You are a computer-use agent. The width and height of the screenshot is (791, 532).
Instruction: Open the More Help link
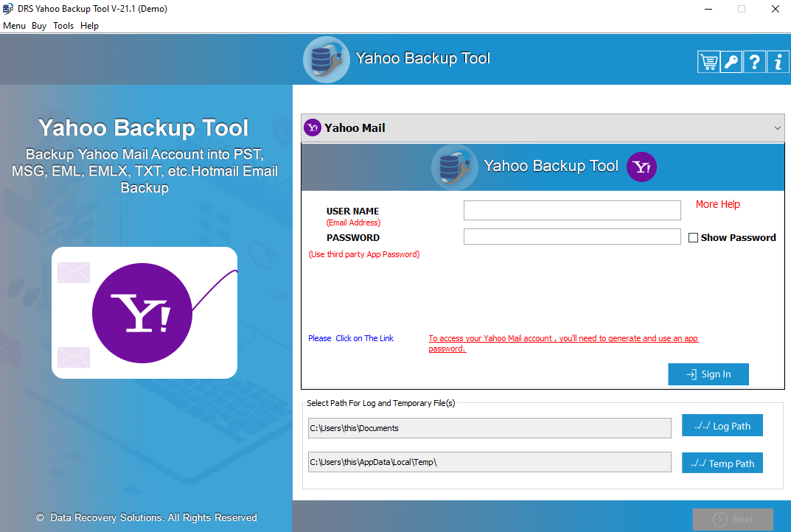pyautogui.click(x=717, y=204)
